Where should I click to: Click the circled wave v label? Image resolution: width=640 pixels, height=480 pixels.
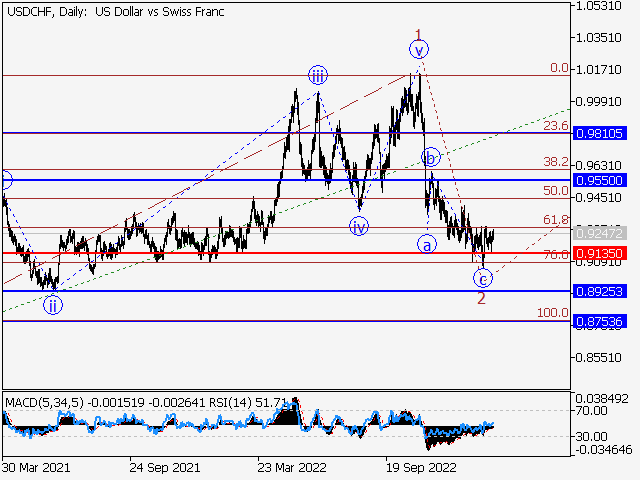point(419,49)
